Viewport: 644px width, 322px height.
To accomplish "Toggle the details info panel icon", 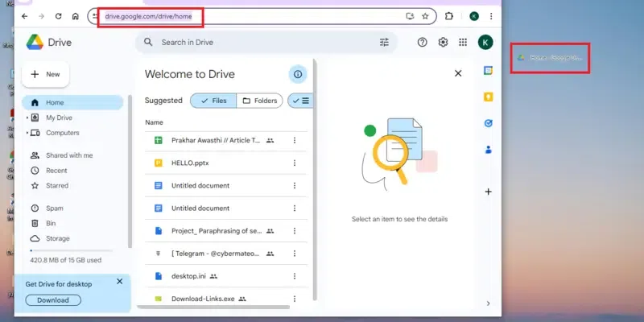I will pyautogui.click(x=298, y=74).
